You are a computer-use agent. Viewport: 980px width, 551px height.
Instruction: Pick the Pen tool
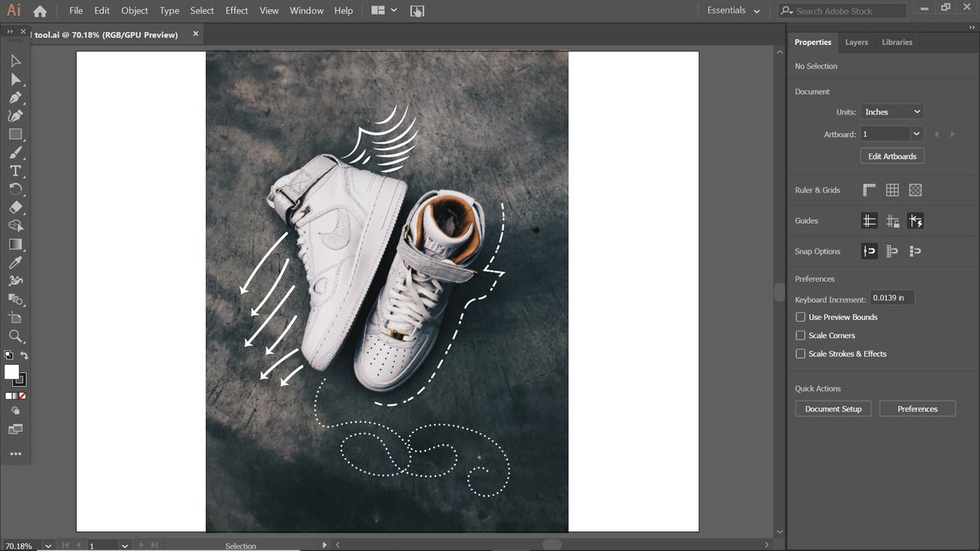(x=16, y=98)
